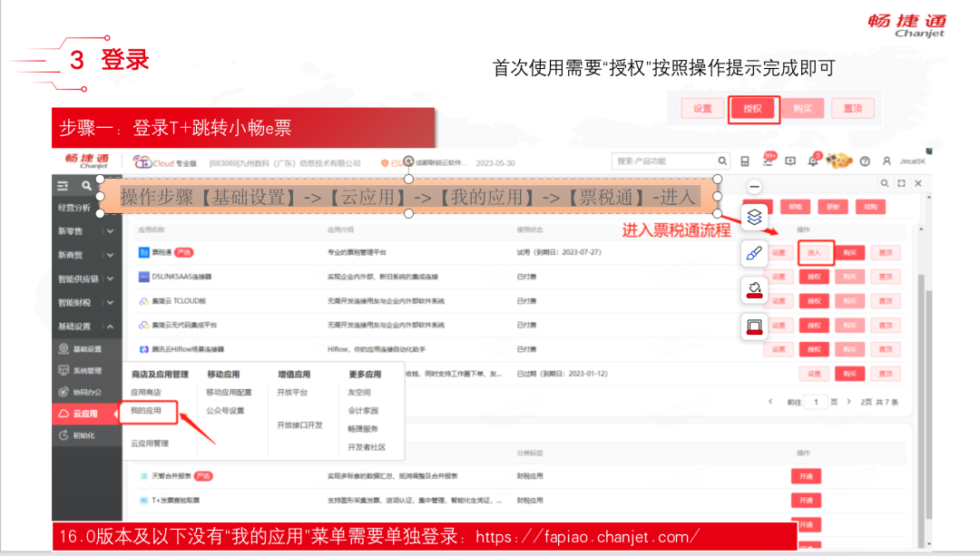Screen dimensions: 980x556
Task: Click the page number input showing 1
Action: (x=816, y=402)
